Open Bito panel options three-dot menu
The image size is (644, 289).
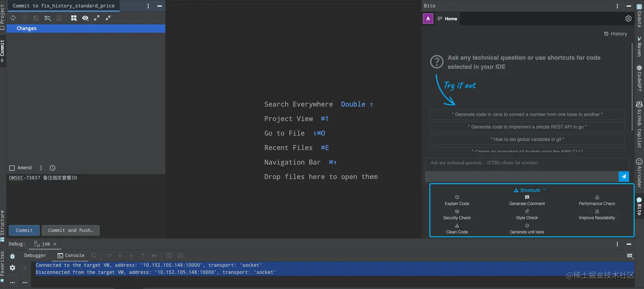point(618,6)
